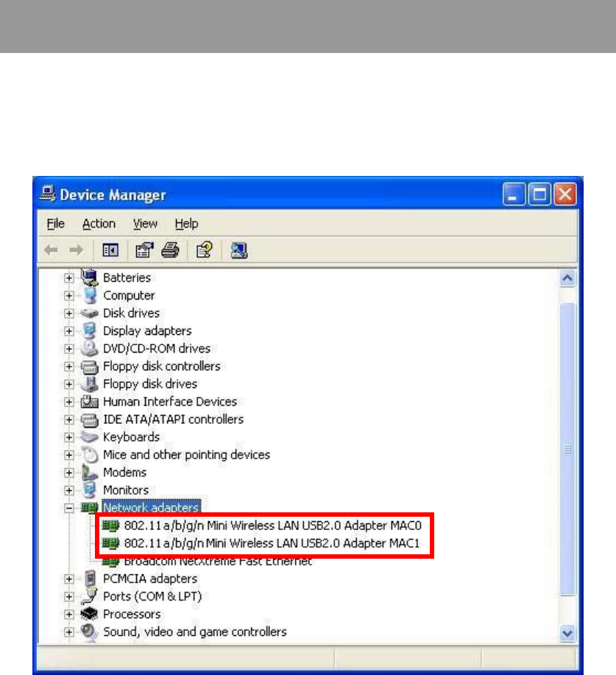Select IDE ATA/ATAPI controllers label
Image resolution: width=616 pixels, height=675 pixels.
[x=173, y=420]
